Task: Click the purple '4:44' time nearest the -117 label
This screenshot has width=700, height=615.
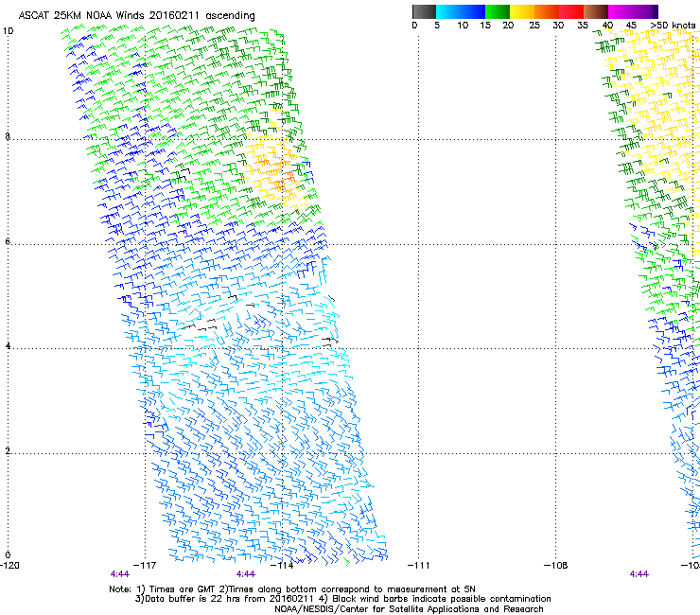Action: coord(120,574)
